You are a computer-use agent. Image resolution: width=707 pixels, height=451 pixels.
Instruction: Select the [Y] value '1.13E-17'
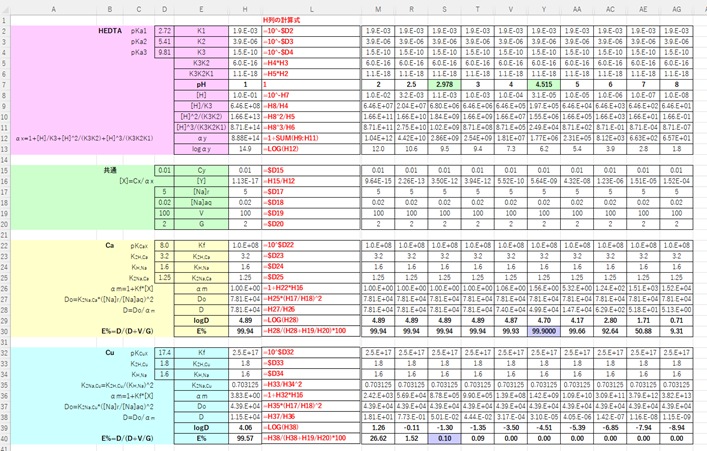pyautogui.click(x=245, y=181)
